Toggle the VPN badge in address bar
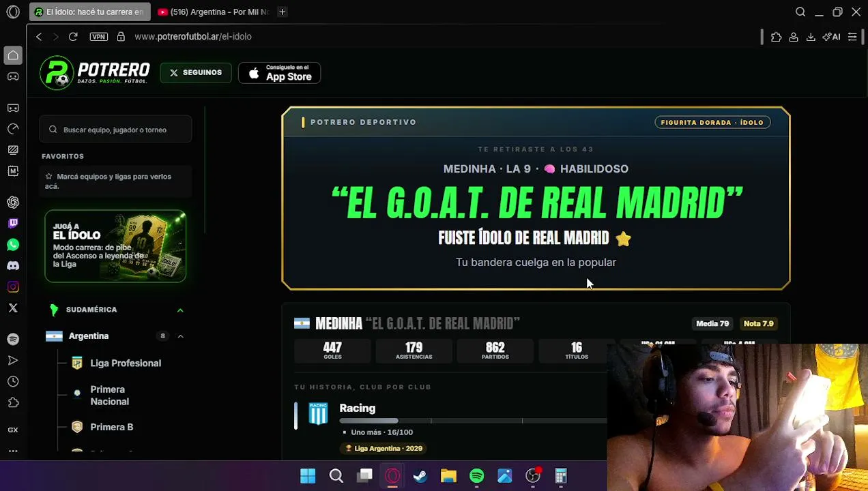The image size is (868, 491). click(98, 36)
